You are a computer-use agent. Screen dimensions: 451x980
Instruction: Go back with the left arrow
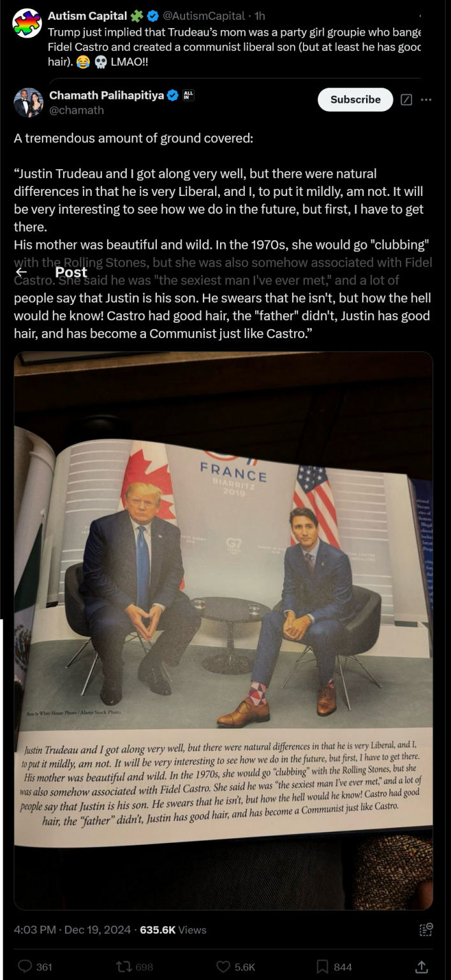coord(22,272)
